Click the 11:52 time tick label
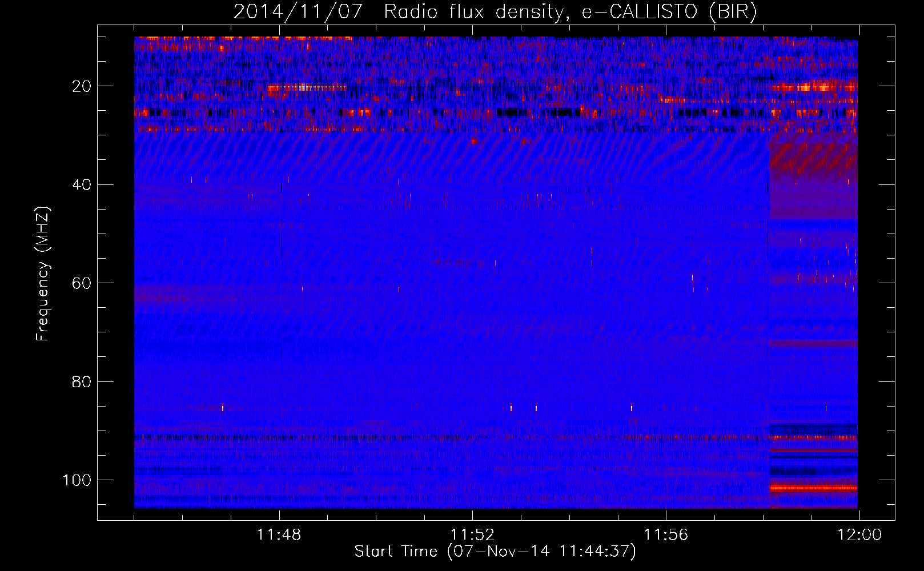 [472, 535]
